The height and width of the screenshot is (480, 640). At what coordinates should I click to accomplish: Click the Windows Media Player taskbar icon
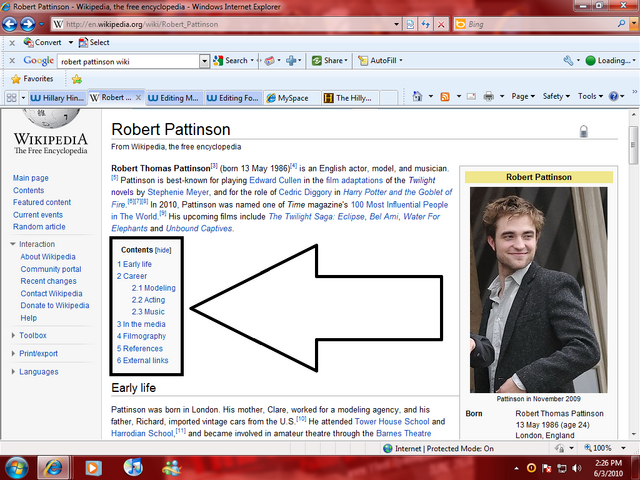[x=93, y=468]
